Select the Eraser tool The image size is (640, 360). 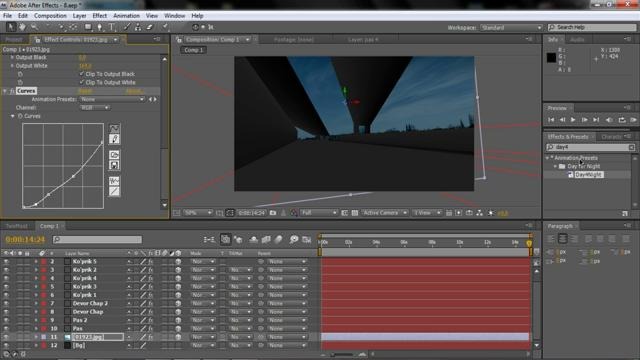pos(149,27)
